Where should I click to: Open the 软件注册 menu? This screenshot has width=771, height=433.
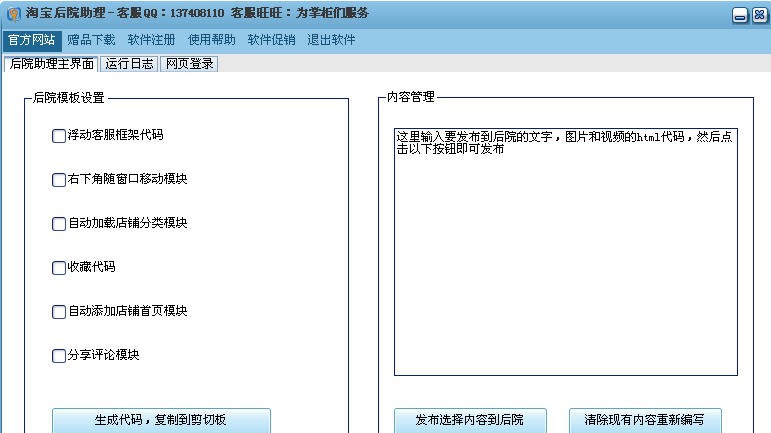(x=151, y=40)
